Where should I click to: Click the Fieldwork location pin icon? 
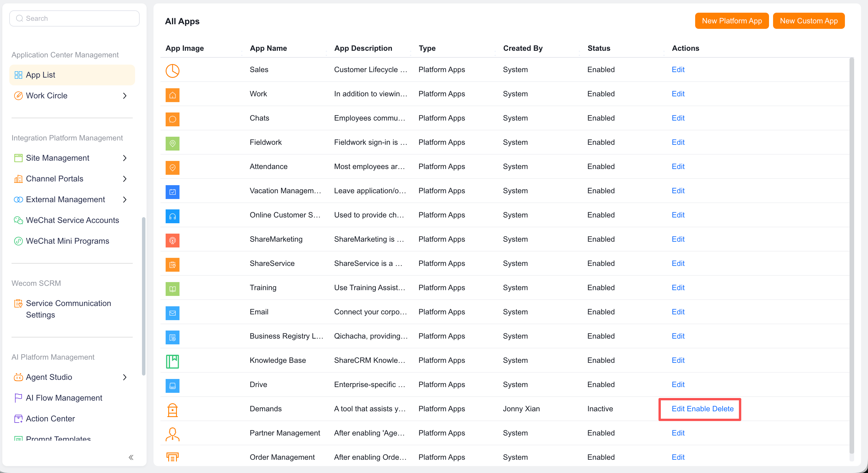click(x=172, y=144)
